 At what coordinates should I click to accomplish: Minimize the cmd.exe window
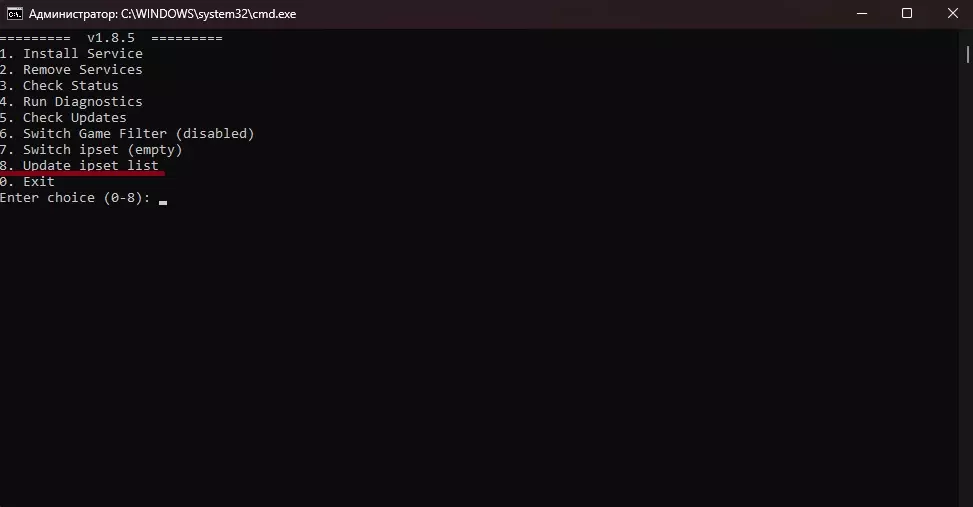tap(862, 14)
